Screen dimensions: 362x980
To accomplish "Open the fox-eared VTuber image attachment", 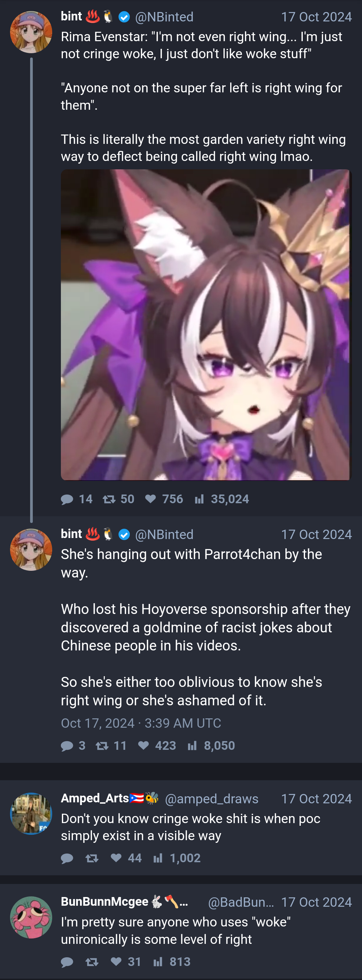I will (x=206, y=325).
